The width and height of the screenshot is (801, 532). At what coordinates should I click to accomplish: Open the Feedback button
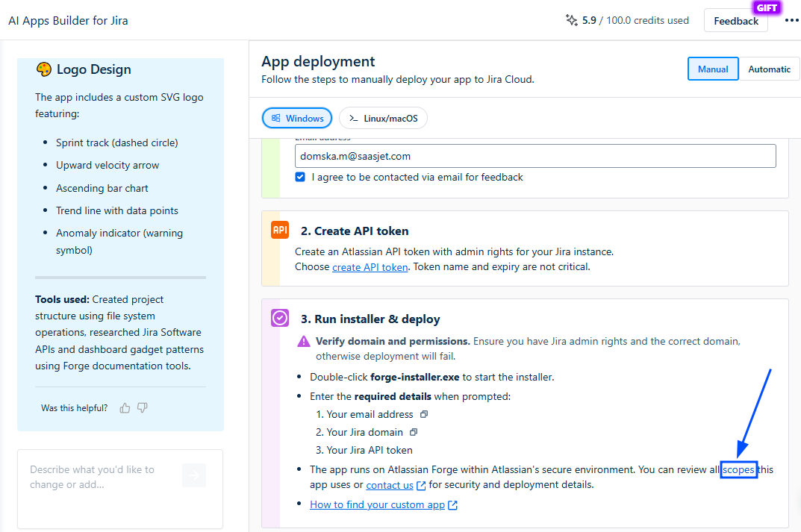pyautogui.click(x=735, y=21)
